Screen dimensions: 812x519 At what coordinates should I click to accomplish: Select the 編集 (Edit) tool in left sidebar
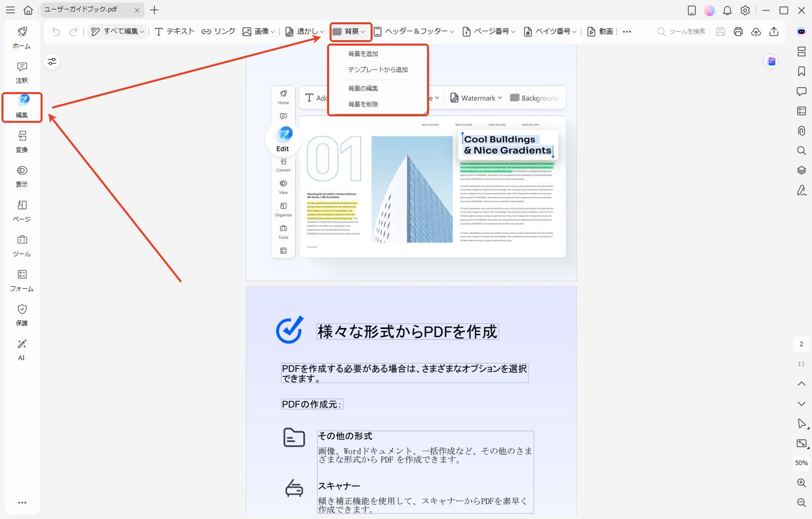[21, 106]
